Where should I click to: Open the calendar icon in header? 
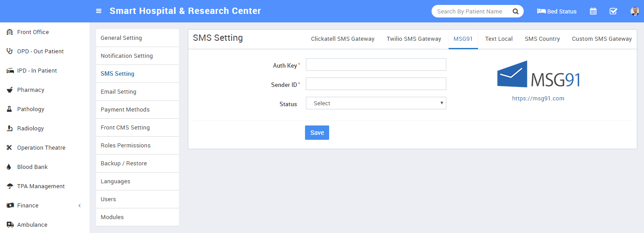coord(593,11)
